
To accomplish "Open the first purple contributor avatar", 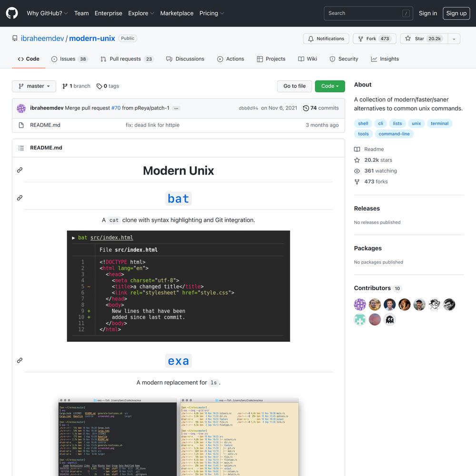I will tap(360, 305).
